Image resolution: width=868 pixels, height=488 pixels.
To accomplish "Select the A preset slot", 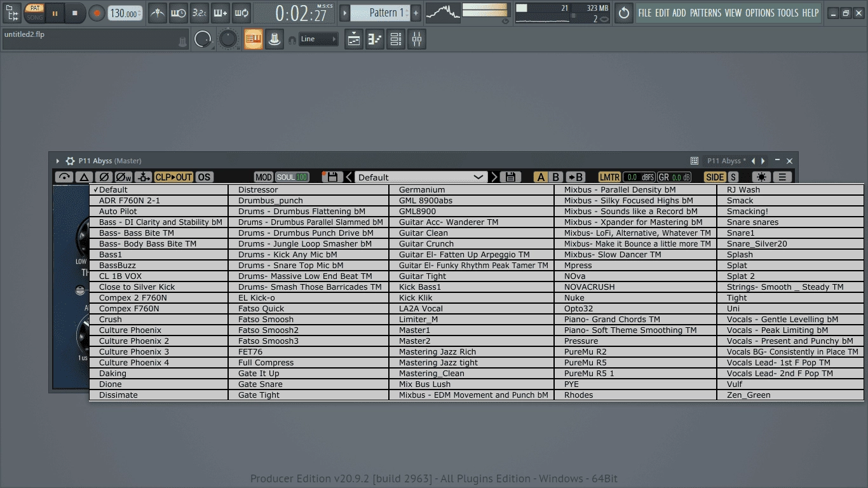I will tap(541, 177).
